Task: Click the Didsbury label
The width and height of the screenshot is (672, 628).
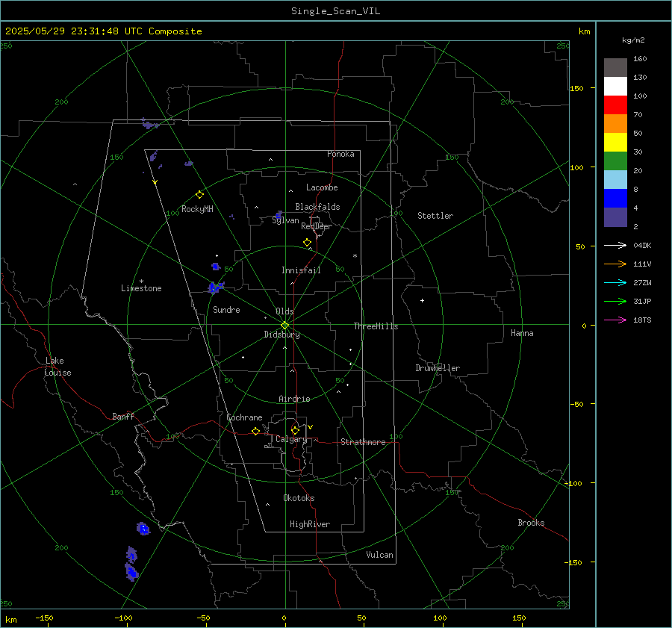Action: tap(281, 335)
